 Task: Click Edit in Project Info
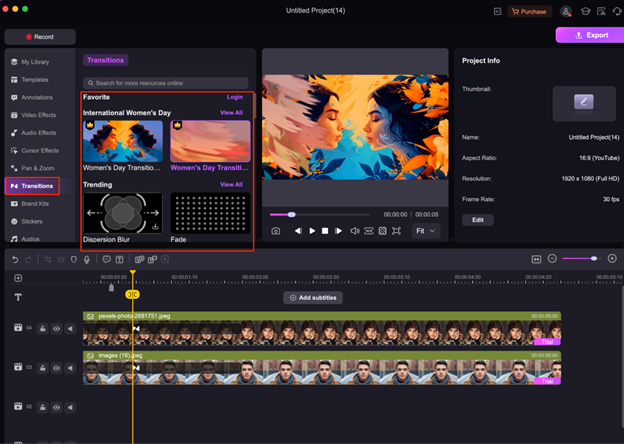pos(478,220)
